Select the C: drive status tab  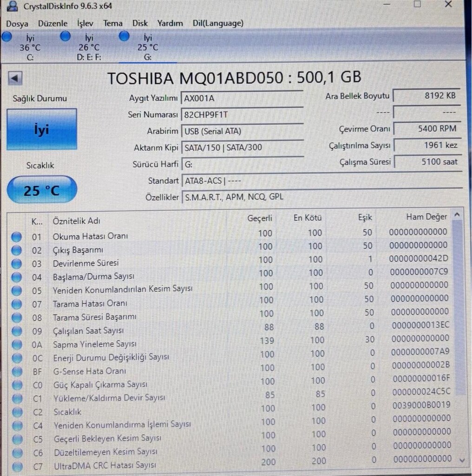(x=29, y=47)
